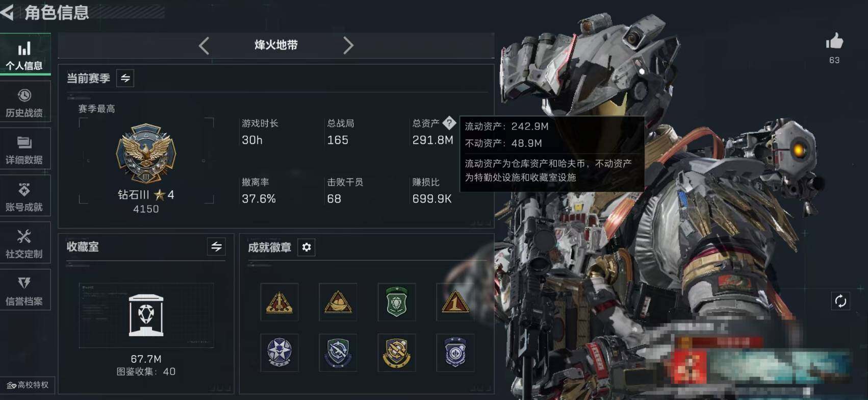Screen dimensions: 868x400
Task: Open the 收藏室 display case thumbnail
Action: 146,315
